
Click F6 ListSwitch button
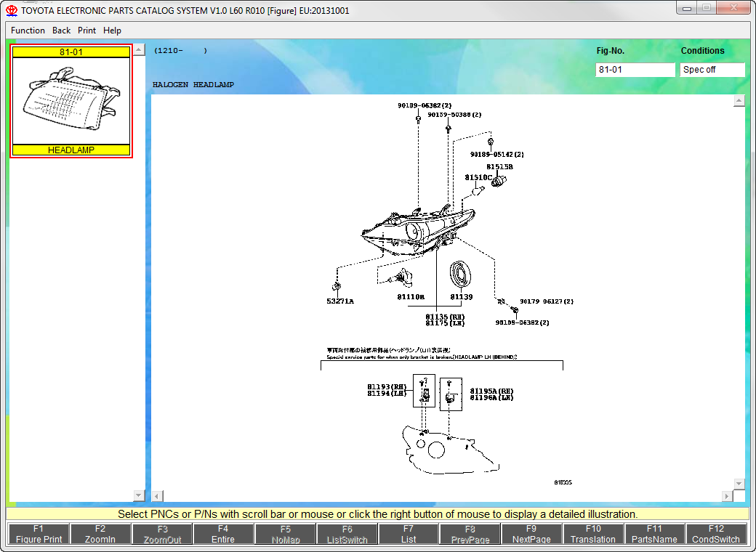point(347,534)
